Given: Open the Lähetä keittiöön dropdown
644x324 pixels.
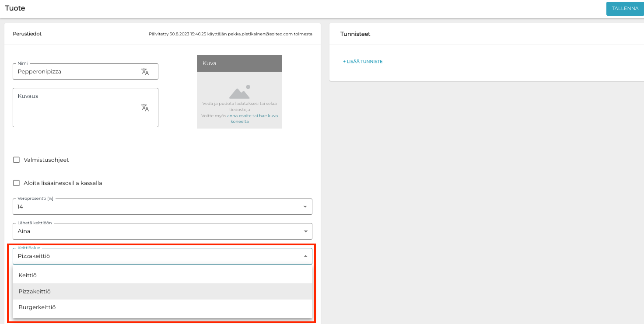Looking at the screenshot, I should tap(157, 231).
